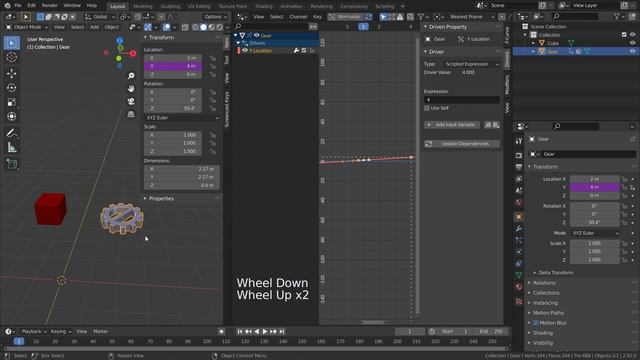Switch to the Modeling workspace tab

pyautogui.click(x=142, y=6)
